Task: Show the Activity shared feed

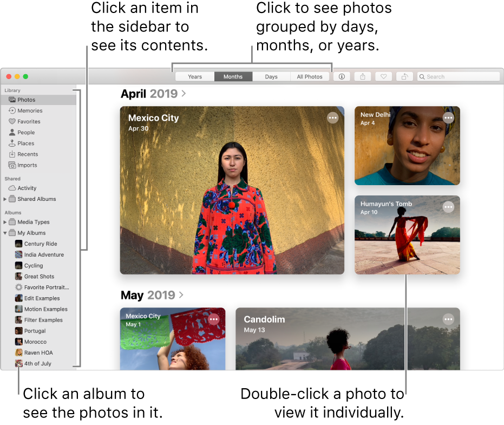Action: point(28,188)
